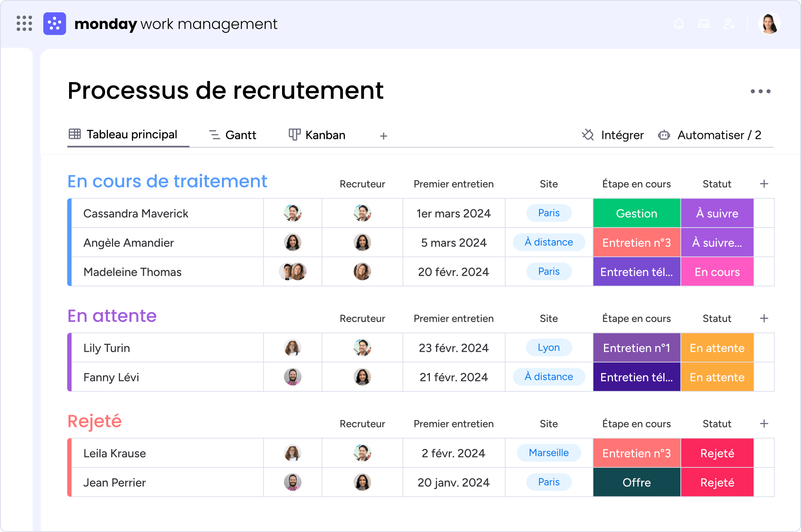801x532 pixels.
Task: Click the Processus de recrutement board title
Action: [x=226, y=90]
